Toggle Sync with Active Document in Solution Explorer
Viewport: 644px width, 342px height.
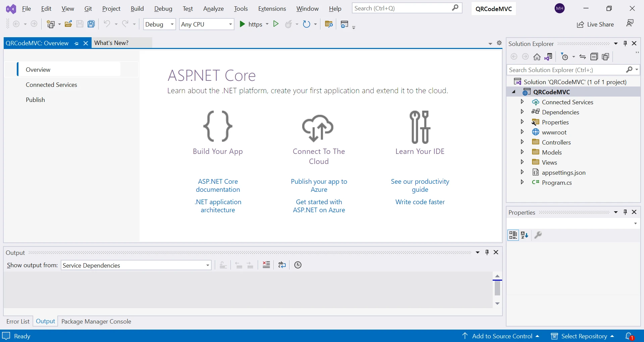click(x=583, y=57)
